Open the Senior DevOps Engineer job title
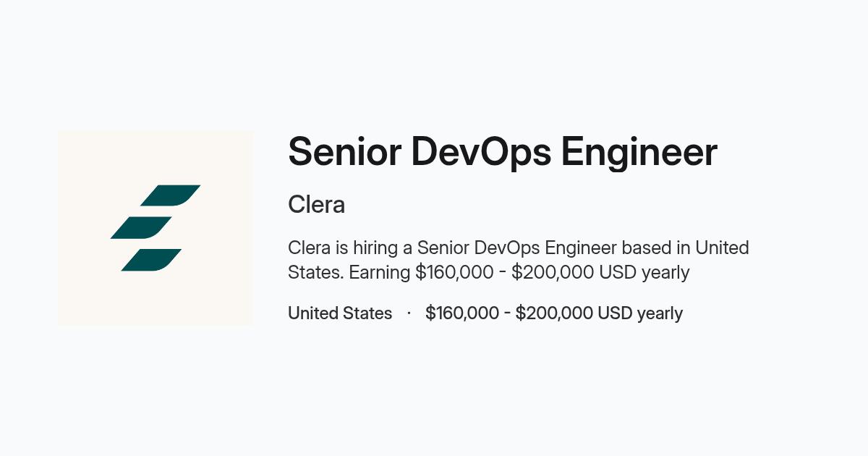 [503, 152]
